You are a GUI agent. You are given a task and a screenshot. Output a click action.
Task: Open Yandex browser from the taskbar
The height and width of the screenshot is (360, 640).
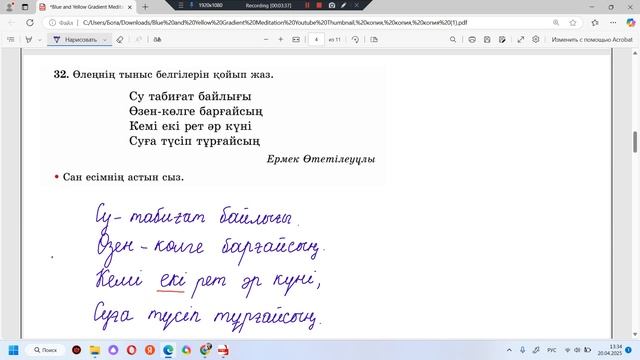(150, 350)
